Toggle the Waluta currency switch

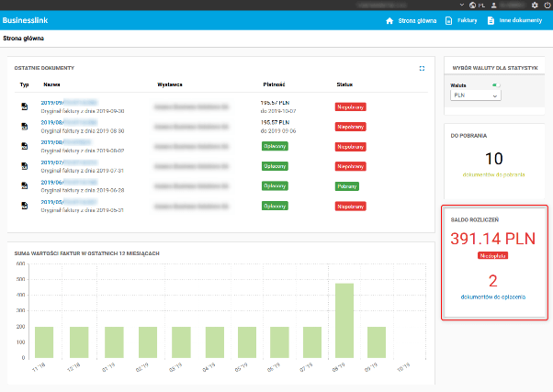tap(496, 85)
